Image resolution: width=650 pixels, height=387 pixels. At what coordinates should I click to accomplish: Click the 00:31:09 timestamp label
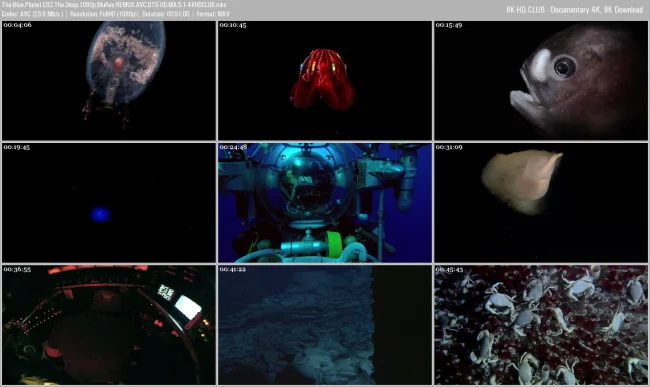pos(449,147)
